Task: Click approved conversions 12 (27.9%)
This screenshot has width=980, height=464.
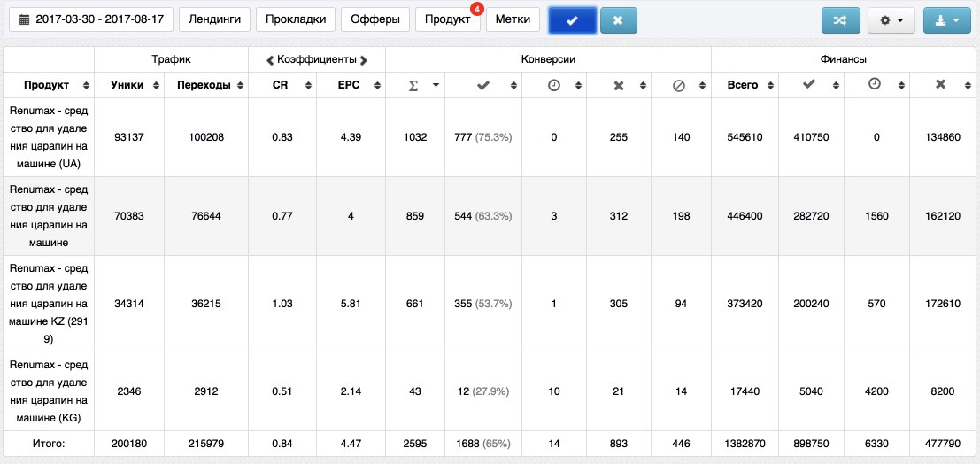Action: pos(483,391)
